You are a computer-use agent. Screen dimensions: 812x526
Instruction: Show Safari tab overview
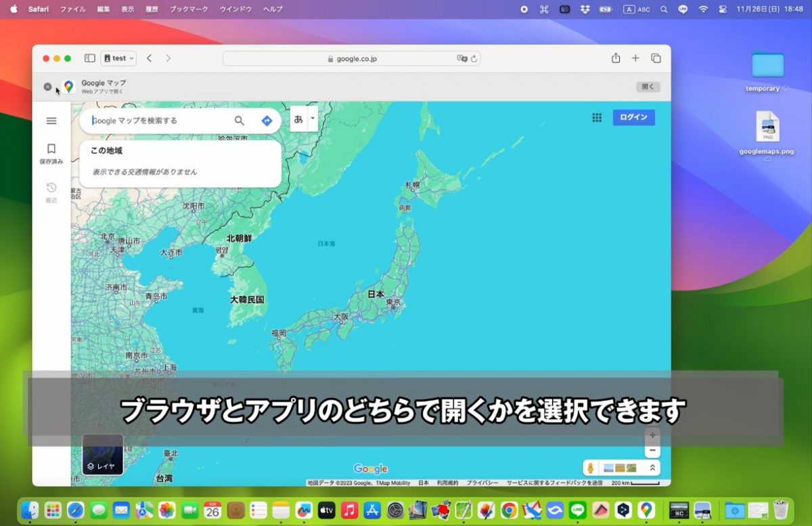click(656, 58)
